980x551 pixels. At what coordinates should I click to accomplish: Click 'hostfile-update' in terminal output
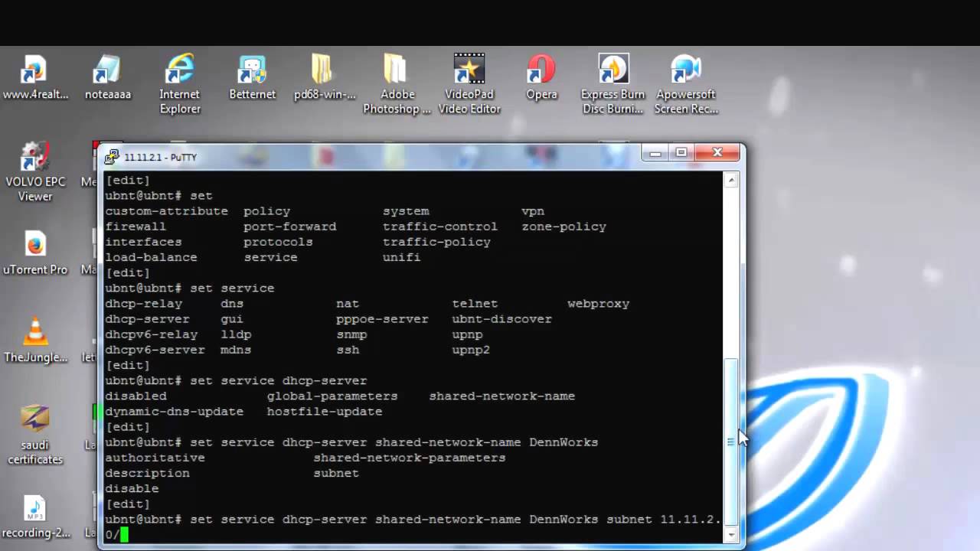point(325,411)
